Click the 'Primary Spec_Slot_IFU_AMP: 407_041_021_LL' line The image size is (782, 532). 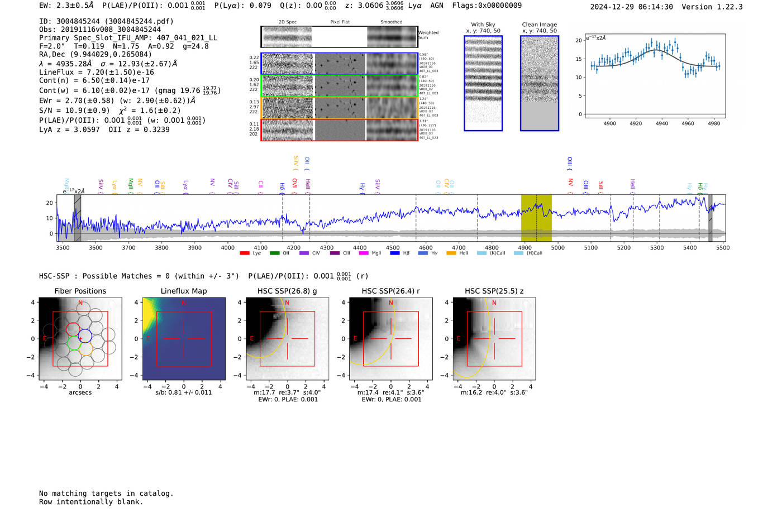(x=128, y=38)
